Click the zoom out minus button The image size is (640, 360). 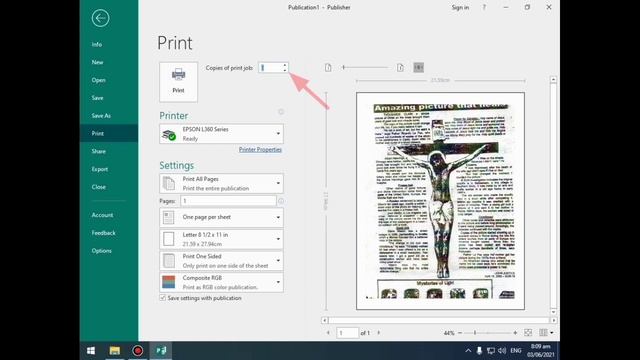460,333
